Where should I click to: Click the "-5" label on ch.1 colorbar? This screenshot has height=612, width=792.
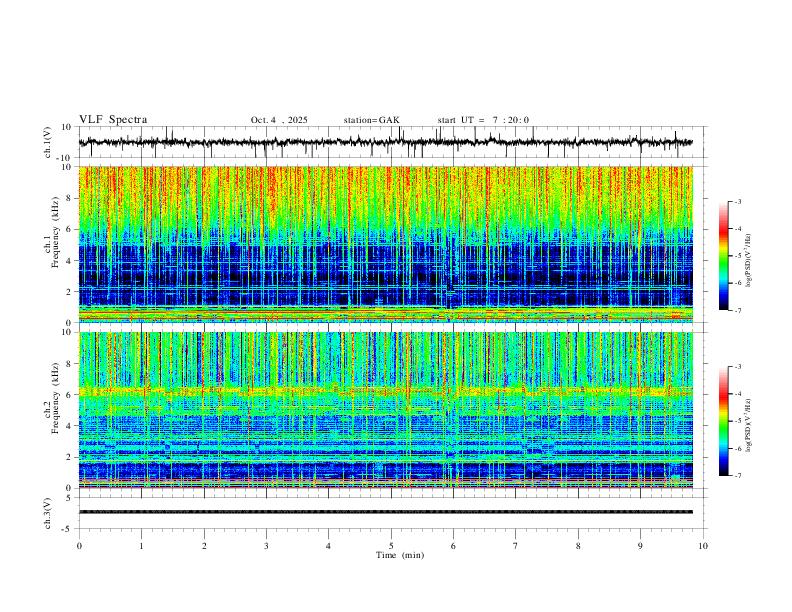click(x=737, y=256)
